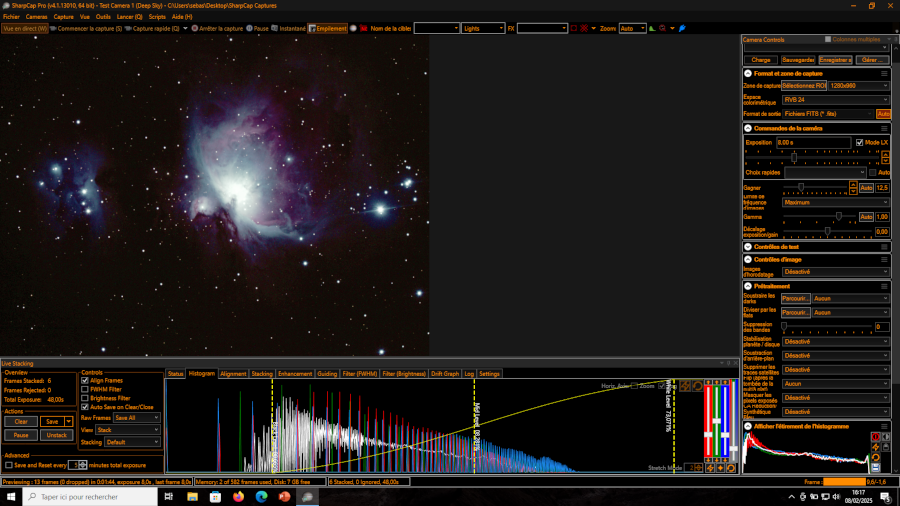Viewport: 900px width, 506px height.
Task: Click the Unstack button
Action: point(57,435)
